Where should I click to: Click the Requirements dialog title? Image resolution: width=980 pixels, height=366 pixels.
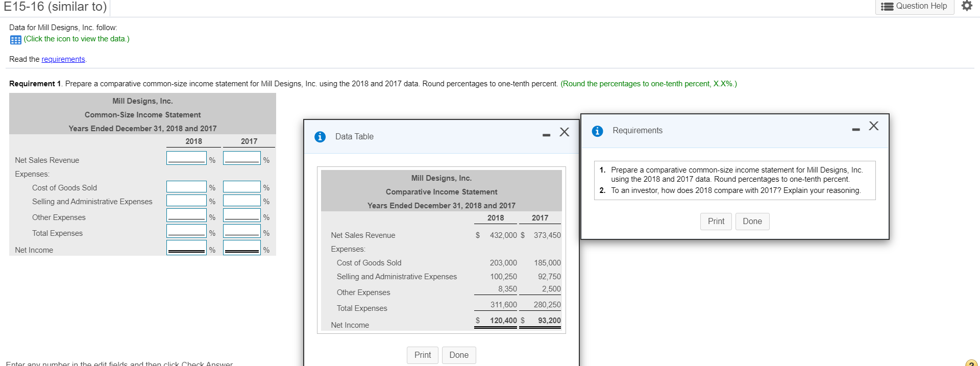click(x=638, y=131)
